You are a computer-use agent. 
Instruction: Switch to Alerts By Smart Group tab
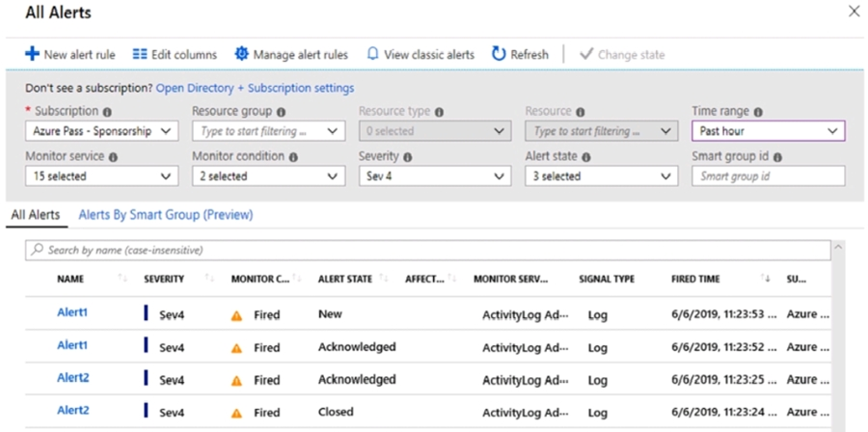tap(165, 215)
